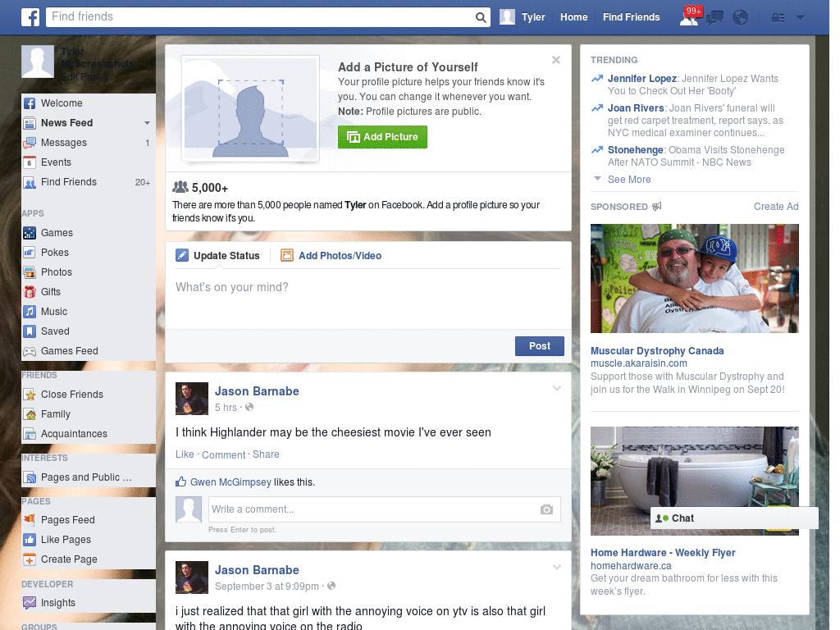840x630 pixels.
Task: Dismiss the Add a Picture card
Action: coord(556,60)
